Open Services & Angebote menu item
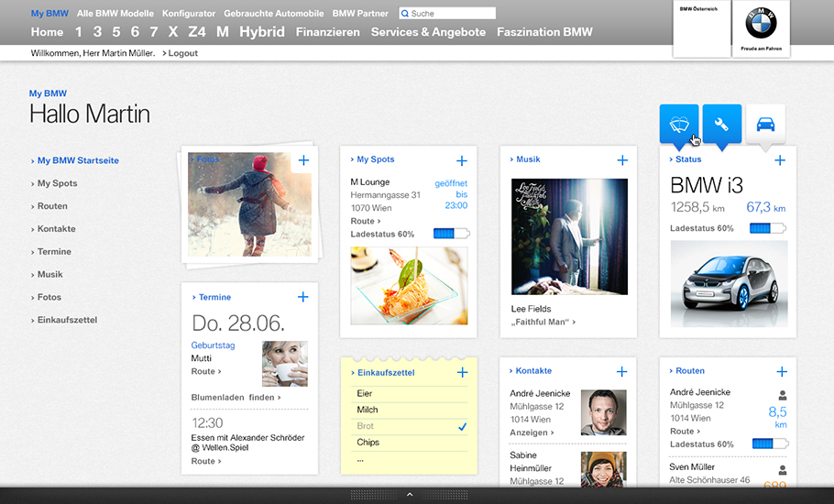 428,32
